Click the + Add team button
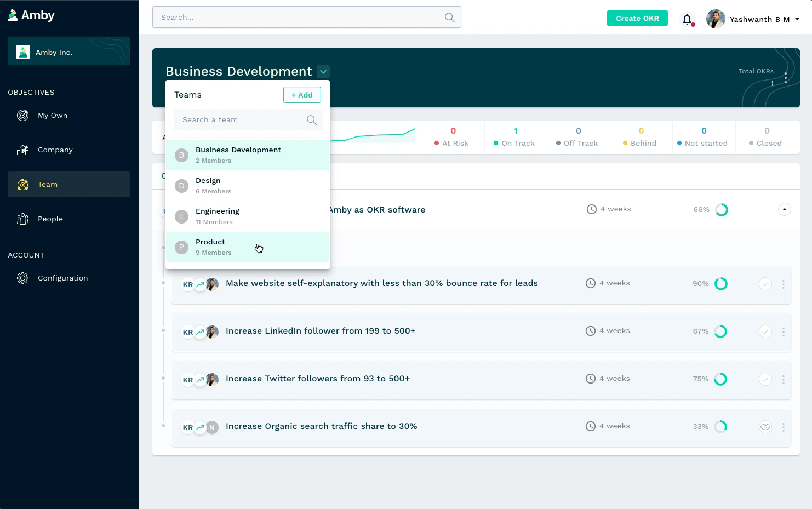 click(x=302, y=95)
